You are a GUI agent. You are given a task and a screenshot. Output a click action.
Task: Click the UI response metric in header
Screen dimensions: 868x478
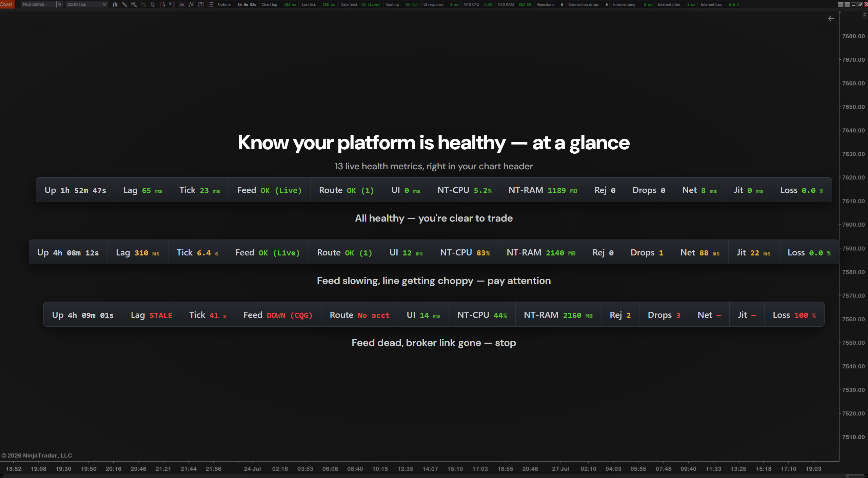(x=441, y=4)
